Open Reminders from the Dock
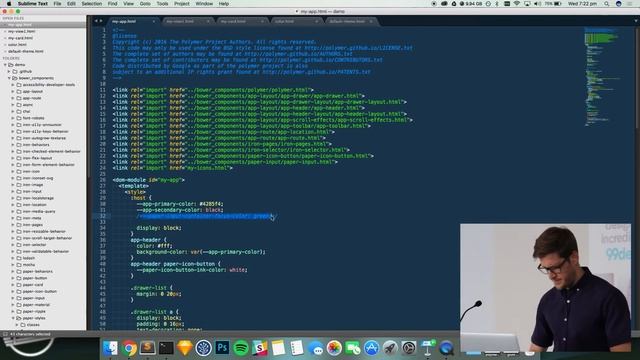Viewport: 640px width, 360px height. pyautogui.click(x=297, y=348)
